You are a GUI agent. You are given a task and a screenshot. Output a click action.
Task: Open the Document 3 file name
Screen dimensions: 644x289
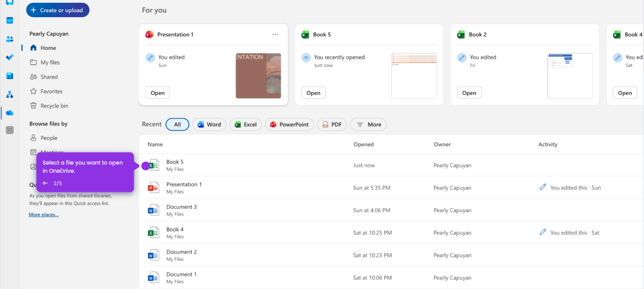(181, 207)
